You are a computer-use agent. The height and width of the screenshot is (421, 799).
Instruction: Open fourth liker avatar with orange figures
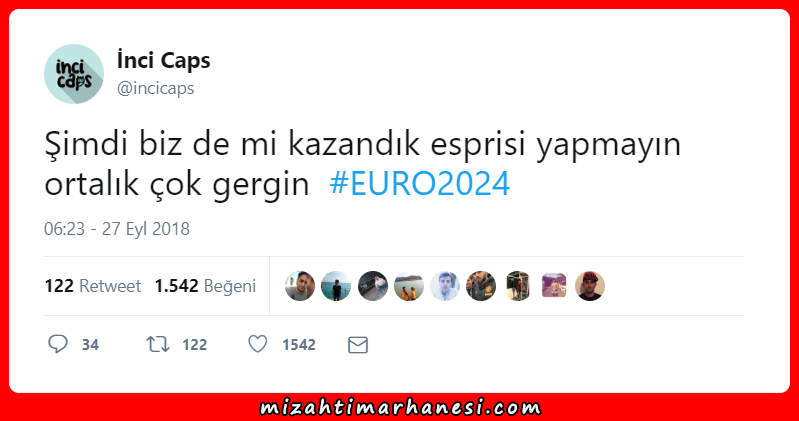pos(409,286)
